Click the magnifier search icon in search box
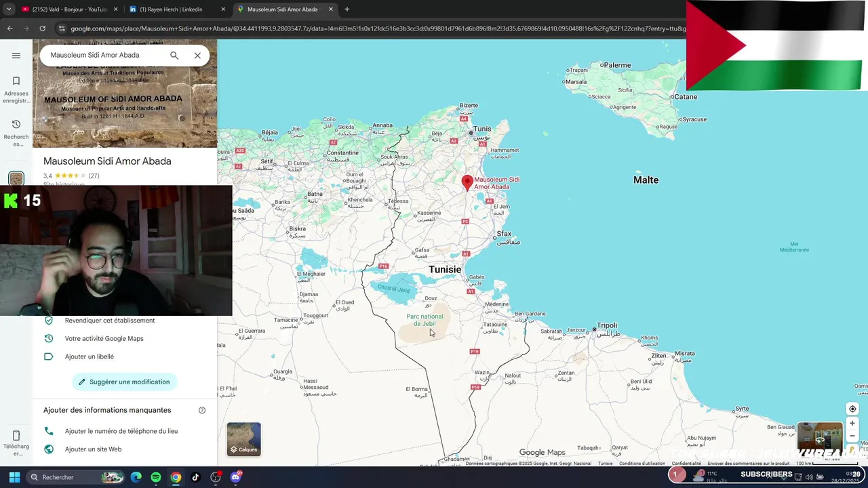Image resolution: width=868 pixels, height=488 pixels. point(174,56)
